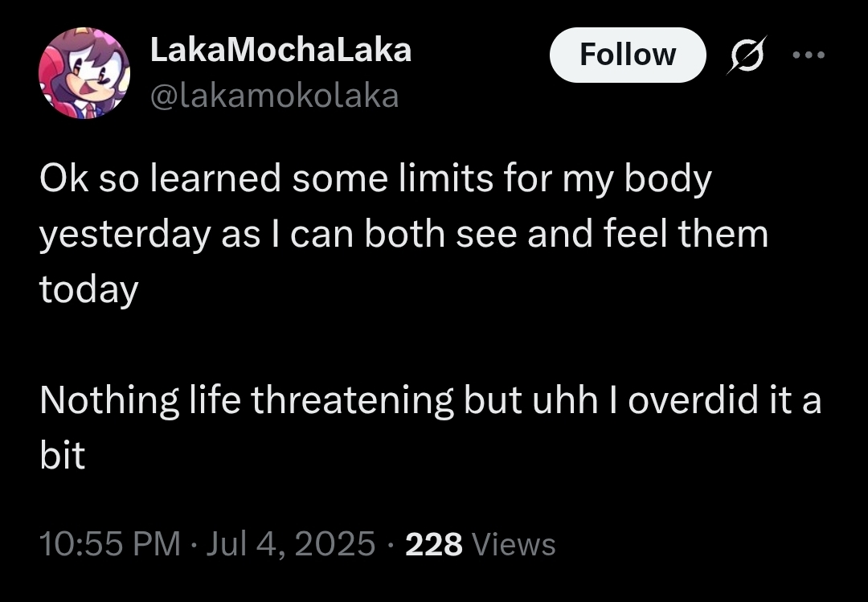Click the 'Nothing life threatening' sentence
This screenshot has width=868, height=602.
(x=431, y=400)
